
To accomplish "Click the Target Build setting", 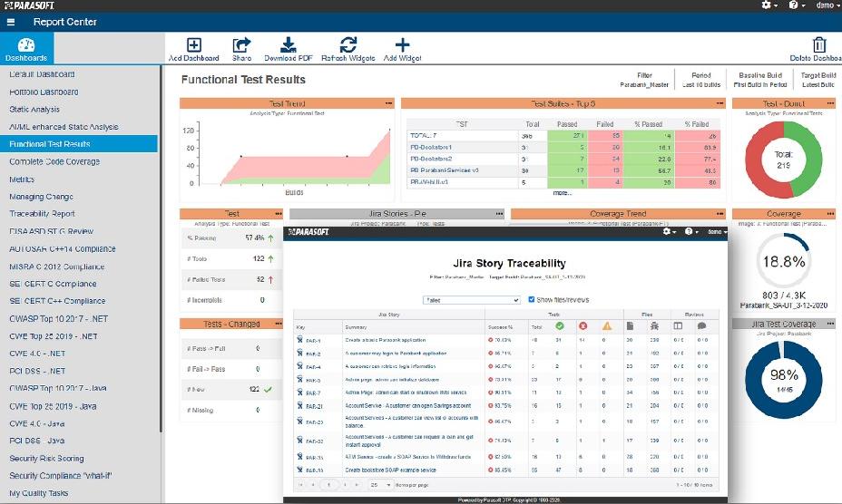I will 818,80.
